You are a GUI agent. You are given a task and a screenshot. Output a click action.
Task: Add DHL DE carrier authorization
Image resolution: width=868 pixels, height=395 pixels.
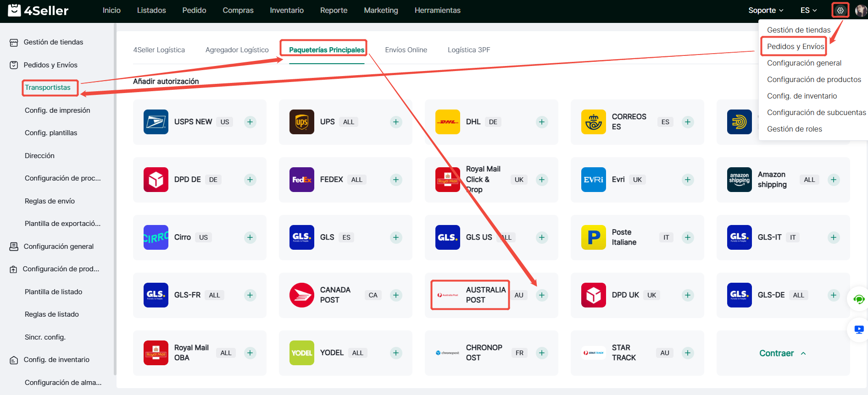point(542,122)
